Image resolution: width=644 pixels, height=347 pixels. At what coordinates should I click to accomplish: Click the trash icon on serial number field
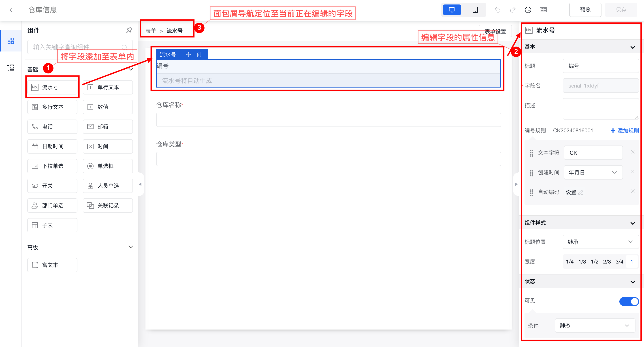[x=199, y=55]
